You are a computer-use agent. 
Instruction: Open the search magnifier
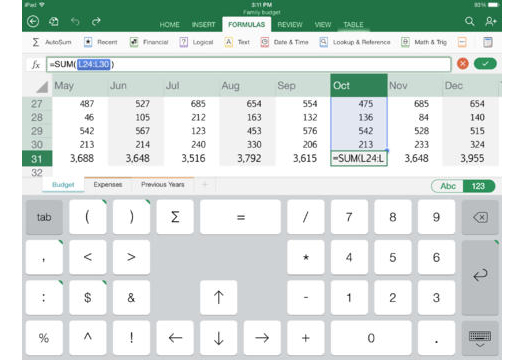pos(469,21)
